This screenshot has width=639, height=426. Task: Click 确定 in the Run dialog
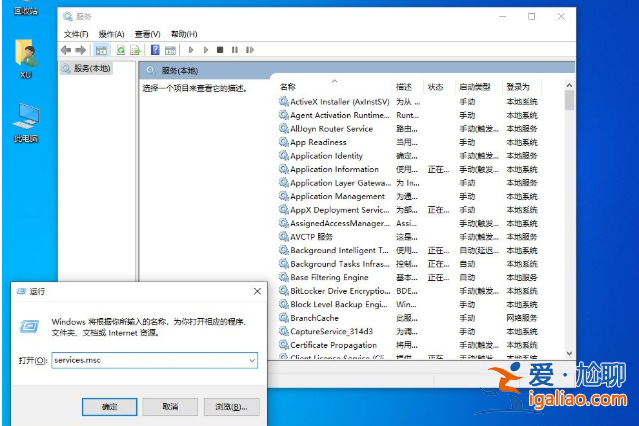point(110,407)
